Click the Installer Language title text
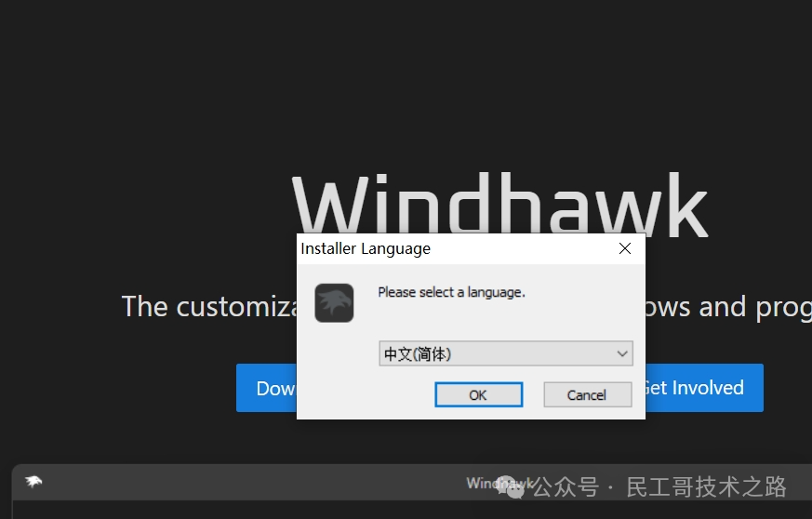This screenshot has height=519, width=812. point(366,248)
